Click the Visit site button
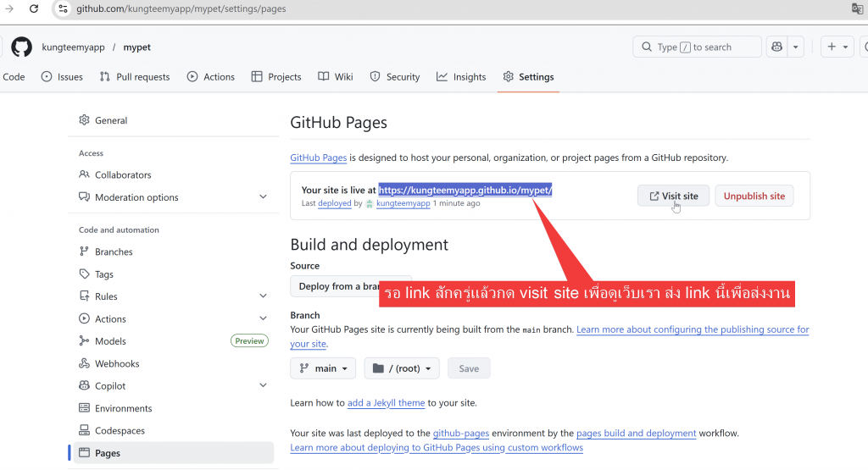Image resolution: width=868 pixels, height=470 pixels. pyautogui.click(x=674, y=196)
